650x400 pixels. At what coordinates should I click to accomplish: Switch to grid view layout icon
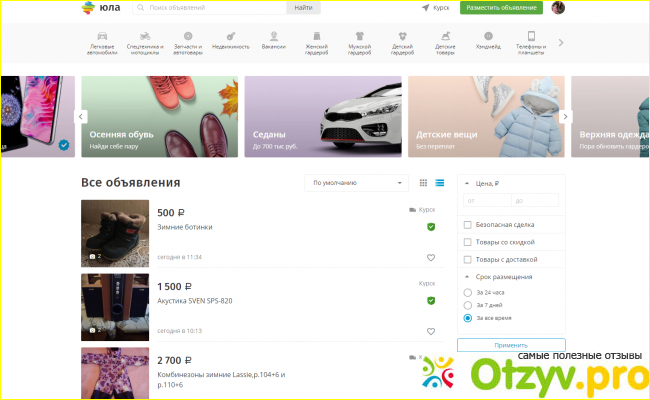pyautogui.click(x=423, y=183)
